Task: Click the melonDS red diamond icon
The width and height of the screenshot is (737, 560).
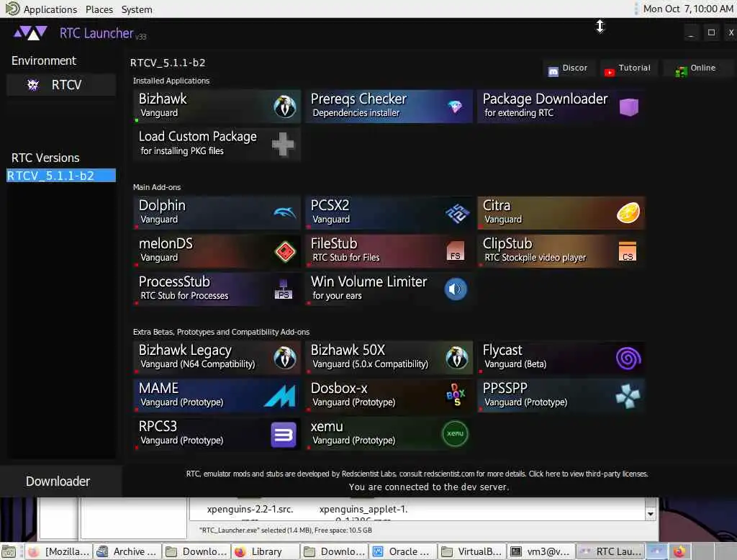Action: click(x=285, y=251)
